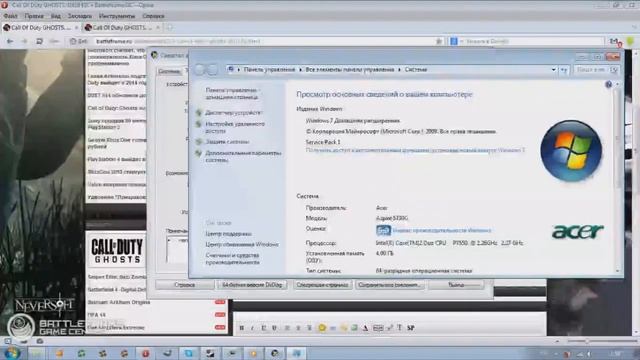Viewport: 640px width, 360px height.
Task: Click control panel search box
Action: pyautogui.click(x=596, y=70)
